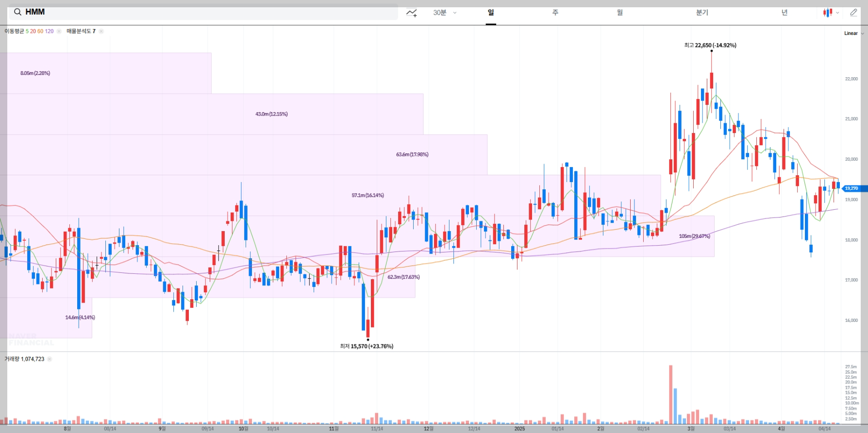
Task: Click the 2025 date axis label
Action: (x=519, y=429)
